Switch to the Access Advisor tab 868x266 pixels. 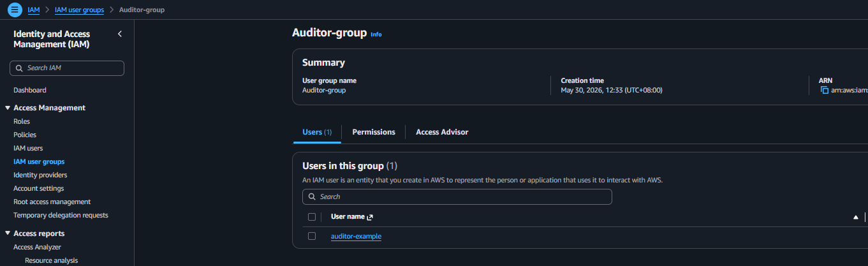(x=442, y=132)
